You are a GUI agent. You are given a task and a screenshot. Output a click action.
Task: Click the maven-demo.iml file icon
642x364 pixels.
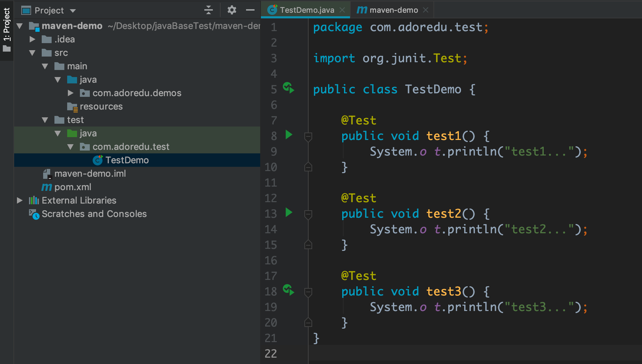pos(47,174)
